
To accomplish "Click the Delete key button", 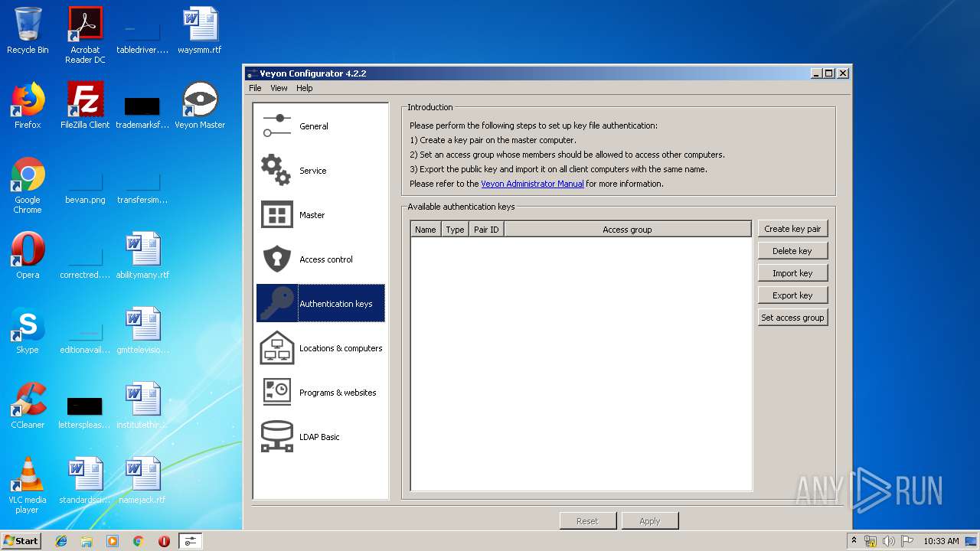I will click(x=792, y=251).
